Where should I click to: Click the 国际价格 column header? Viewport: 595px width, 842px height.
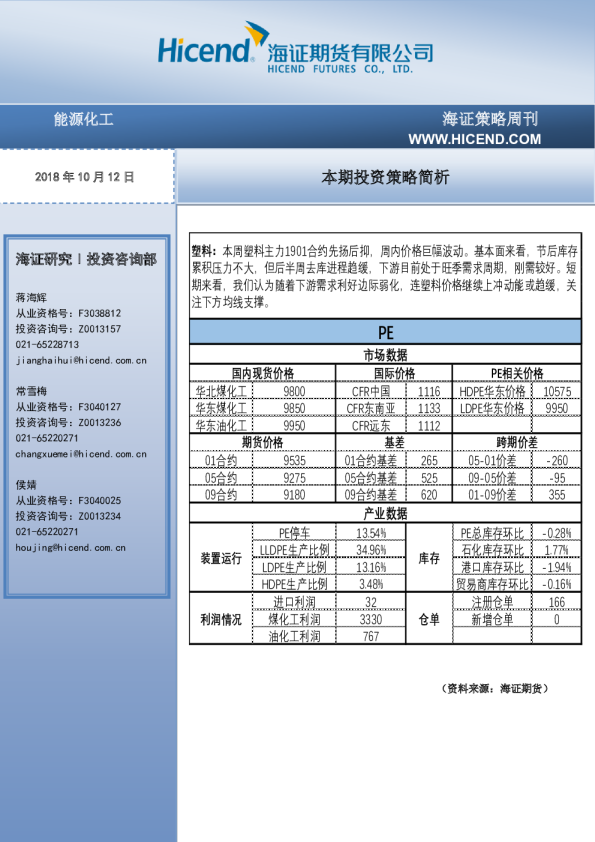coord(394,373)
